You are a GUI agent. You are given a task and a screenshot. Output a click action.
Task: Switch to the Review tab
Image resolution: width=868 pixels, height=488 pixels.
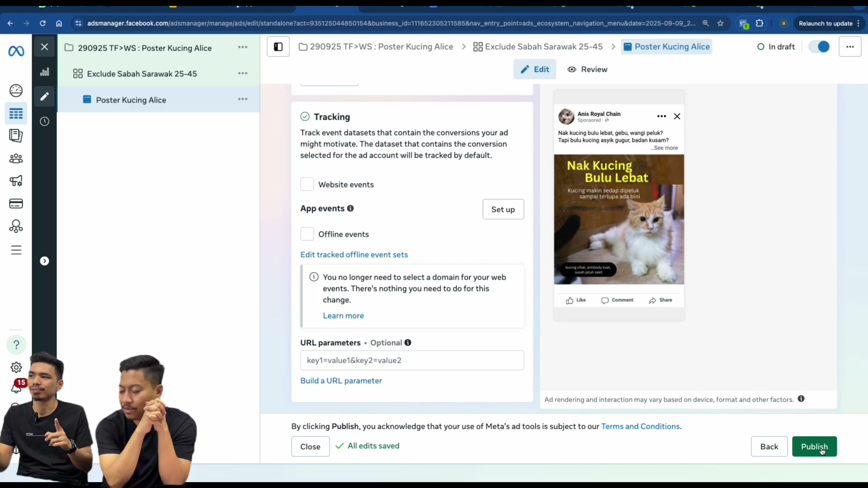click(x=587, y=69)
